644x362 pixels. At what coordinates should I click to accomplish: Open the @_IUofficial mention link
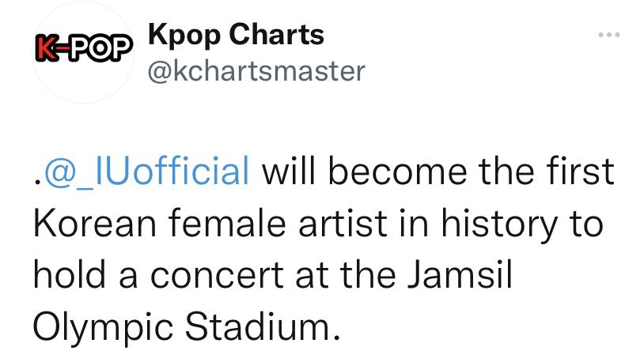146,172
